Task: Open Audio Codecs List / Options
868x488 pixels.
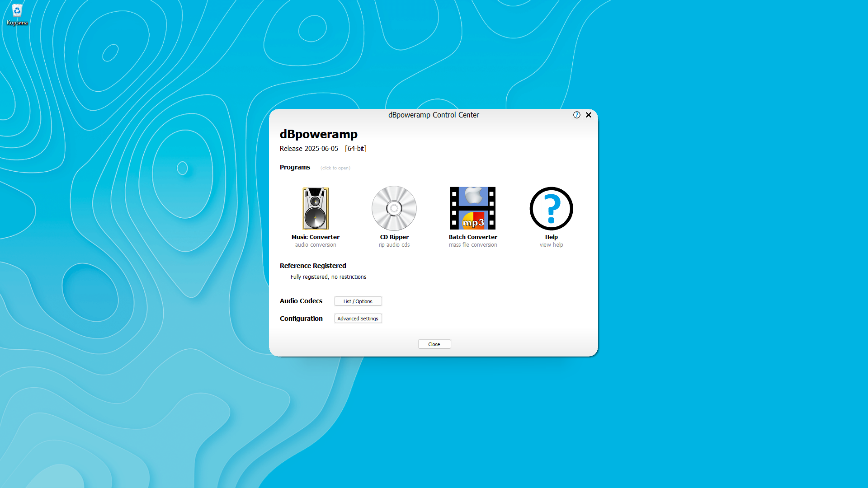Action: point(358,301)
